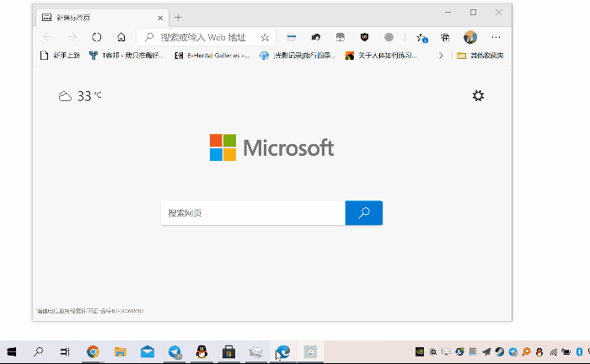Screen dimensions: 590x364
Task: Open the blue card extension icon
Action: [x=292, y=37]
